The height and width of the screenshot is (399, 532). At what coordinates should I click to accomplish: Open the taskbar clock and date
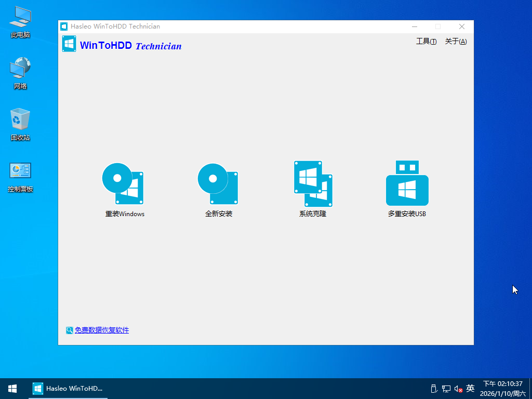[502, 389]
